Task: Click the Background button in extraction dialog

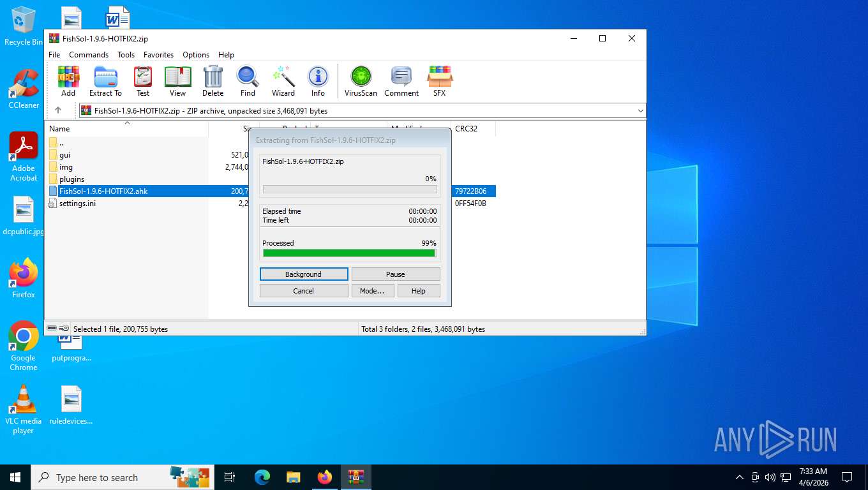Action: point(304,274)
